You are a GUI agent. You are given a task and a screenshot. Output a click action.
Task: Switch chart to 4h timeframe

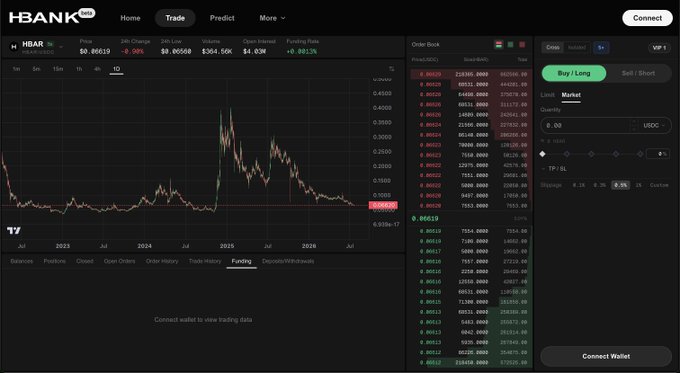coord(97,69)
